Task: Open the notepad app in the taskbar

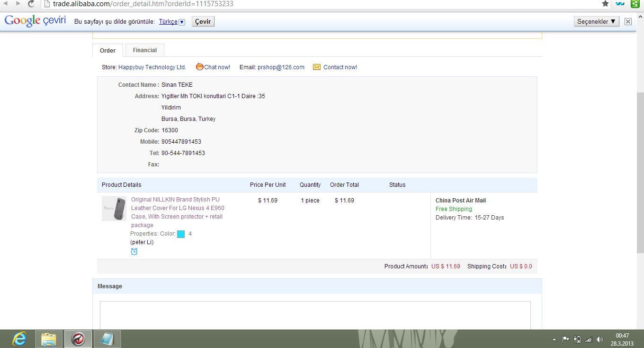Action: pos(107,339)
